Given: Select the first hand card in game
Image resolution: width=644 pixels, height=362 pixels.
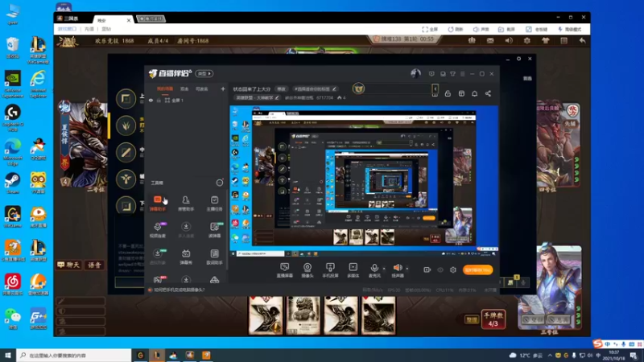Looking at the screenshot, I should pyautogui.click(x=266, y=315).
